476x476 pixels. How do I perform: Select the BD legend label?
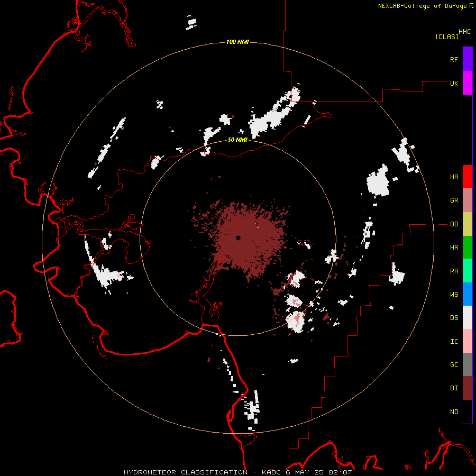pyautogui.click(x=454, y=224)
